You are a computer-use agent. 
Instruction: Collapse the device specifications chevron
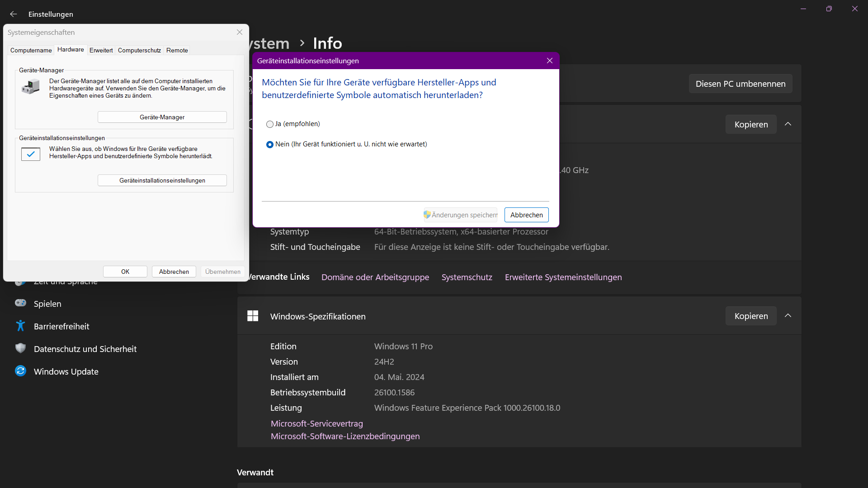click(788, 124)
